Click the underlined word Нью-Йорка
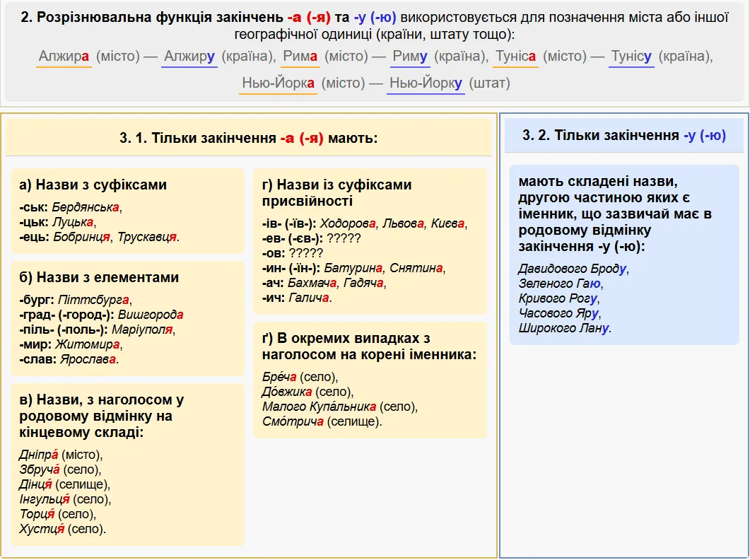 [278, 83]
